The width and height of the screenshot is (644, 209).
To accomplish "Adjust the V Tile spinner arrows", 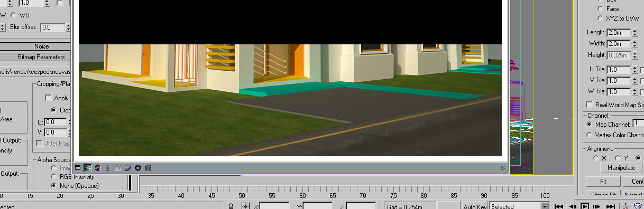I will (635, 81).
